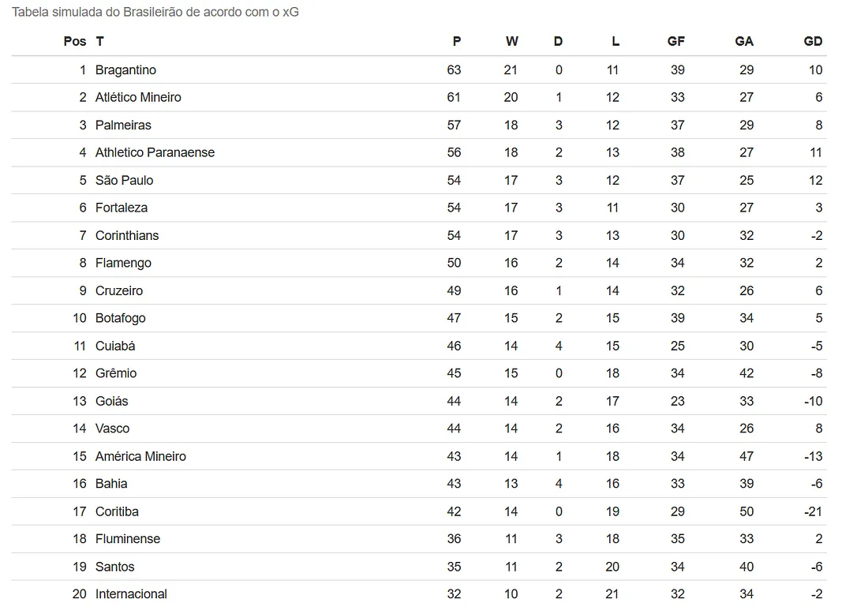Click the Tabela simulada do Brasileirão caption
Viewport: 868px width, 614px height.
155,12
